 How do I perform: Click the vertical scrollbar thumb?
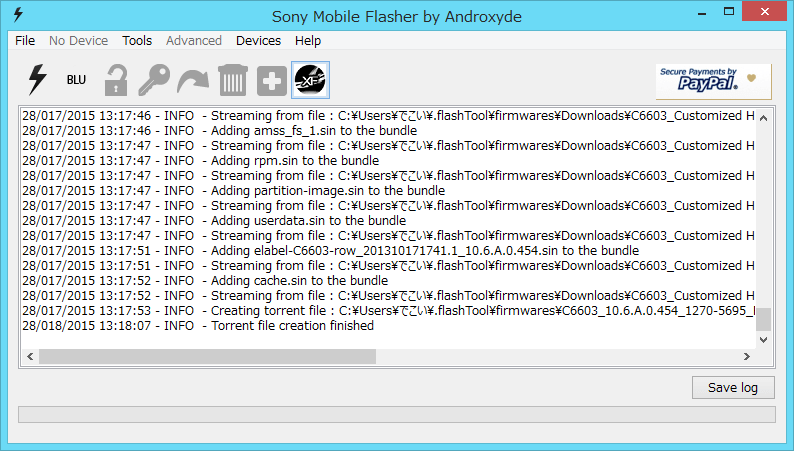point(764,319)
